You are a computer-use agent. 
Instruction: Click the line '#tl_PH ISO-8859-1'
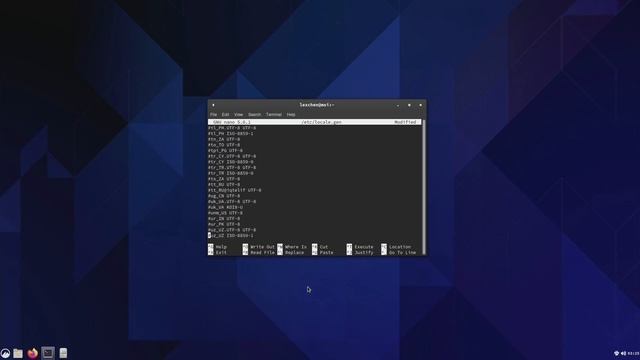click(231, 133)
